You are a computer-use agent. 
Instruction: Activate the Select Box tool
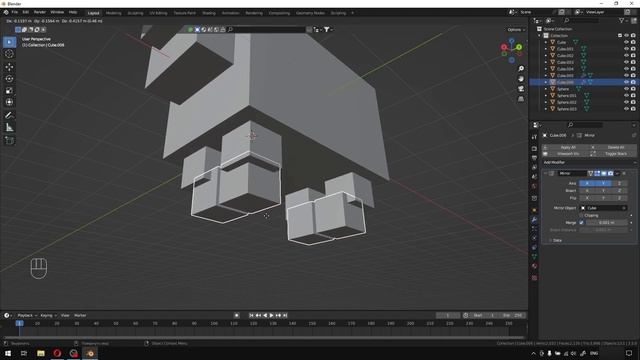click(x=9, y=42)
